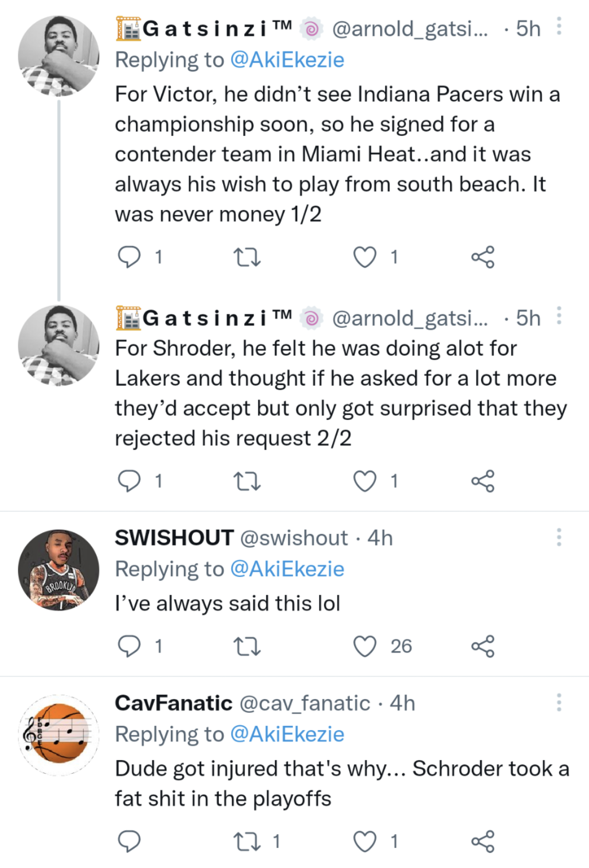The image size is (589, 868).
Task: Retweet the SWISHOUT reply
Action: click(x=247, y=646)
